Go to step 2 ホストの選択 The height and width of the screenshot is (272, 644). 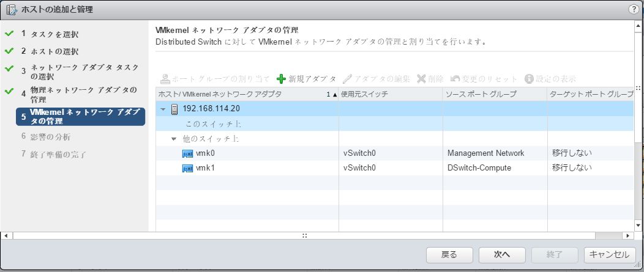[50, 51]
